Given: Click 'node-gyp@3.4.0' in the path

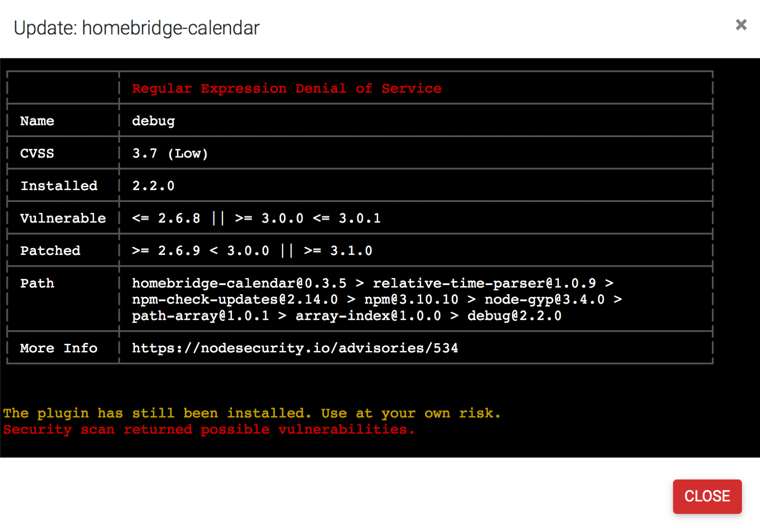Looking at the screenshot, I should 544,299.
